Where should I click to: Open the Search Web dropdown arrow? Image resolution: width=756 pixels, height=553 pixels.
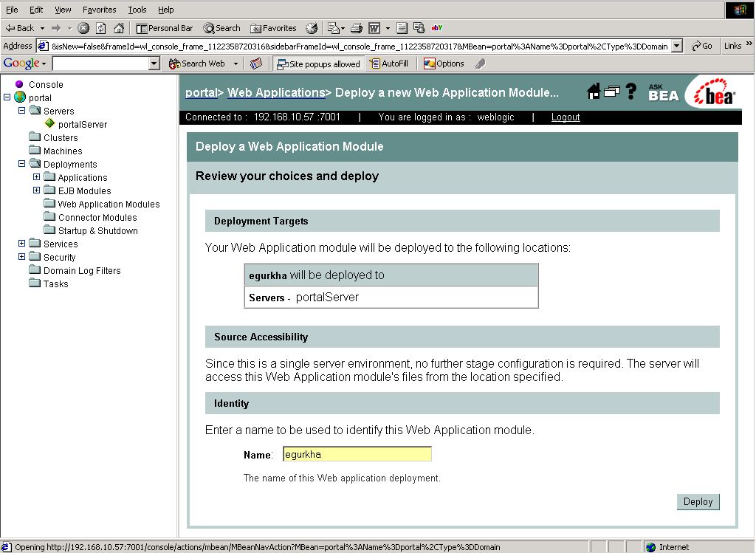tap(236, 63)
